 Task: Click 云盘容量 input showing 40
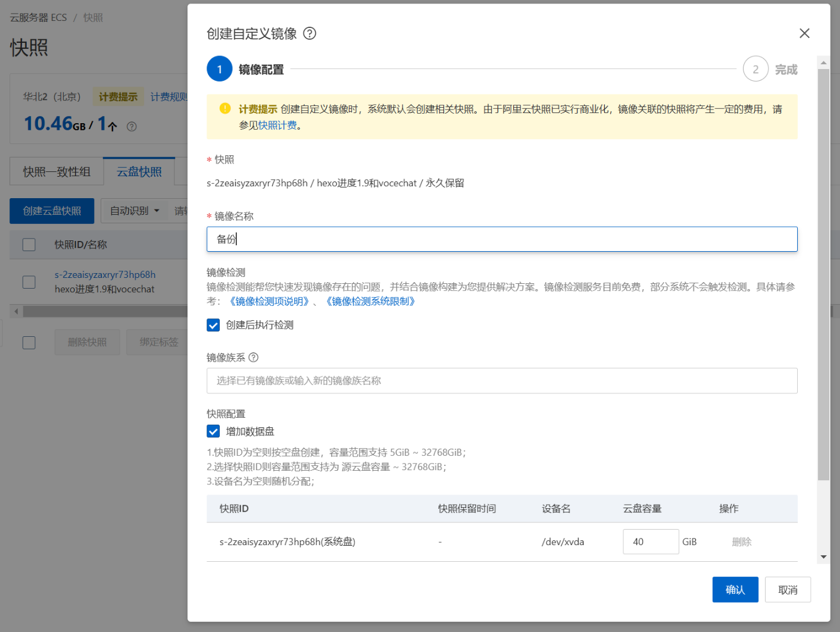click(651, 542)
